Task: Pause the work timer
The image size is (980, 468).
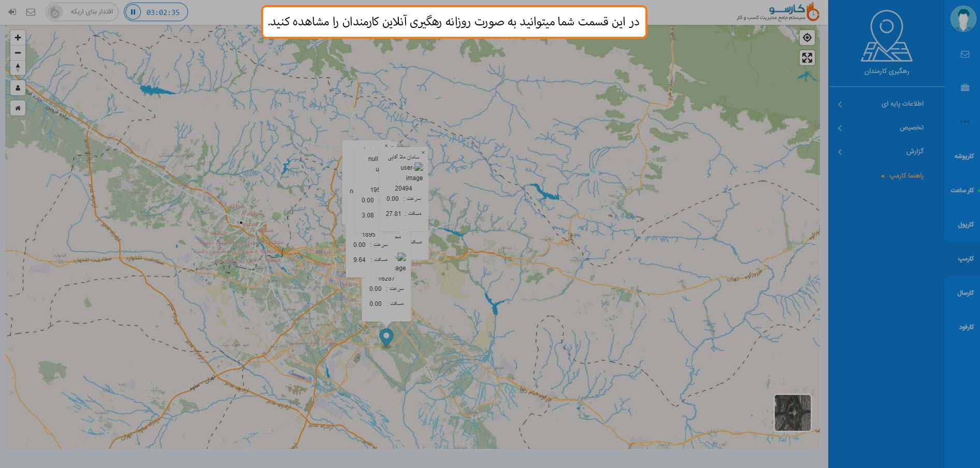Action: click(133, 12)
